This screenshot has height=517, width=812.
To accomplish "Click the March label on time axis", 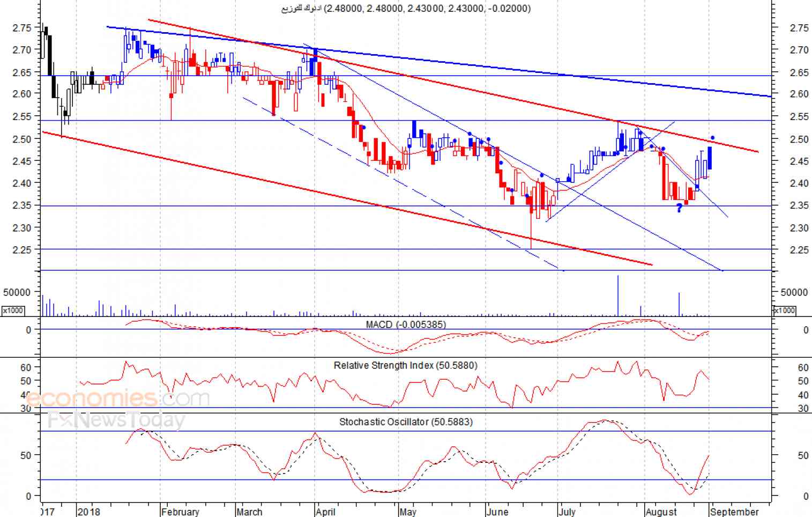I will [x=250, y=512].
